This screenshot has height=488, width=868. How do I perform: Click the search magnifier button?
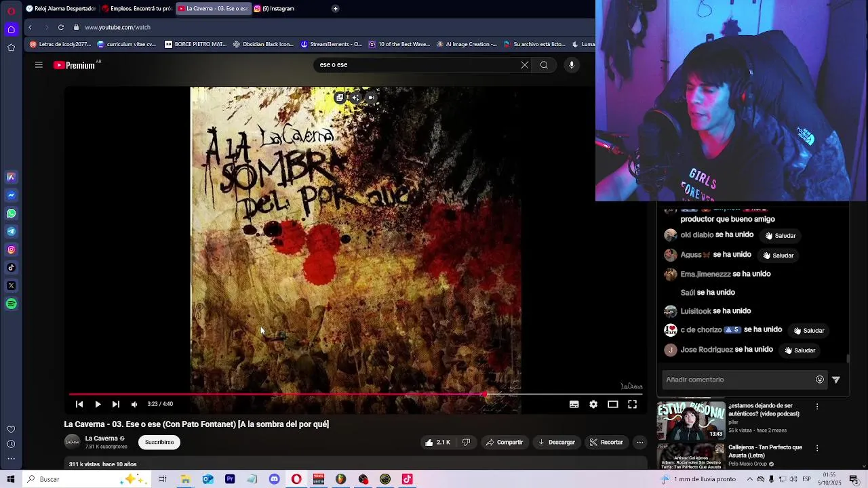click(x=544, y=65)
